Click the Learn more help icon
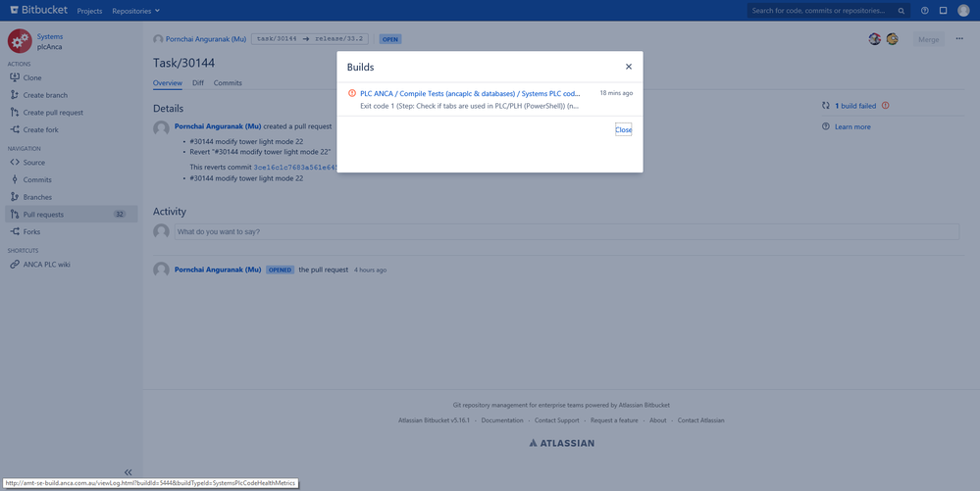This screenshot has width=980, height=491. coord(826,126)
